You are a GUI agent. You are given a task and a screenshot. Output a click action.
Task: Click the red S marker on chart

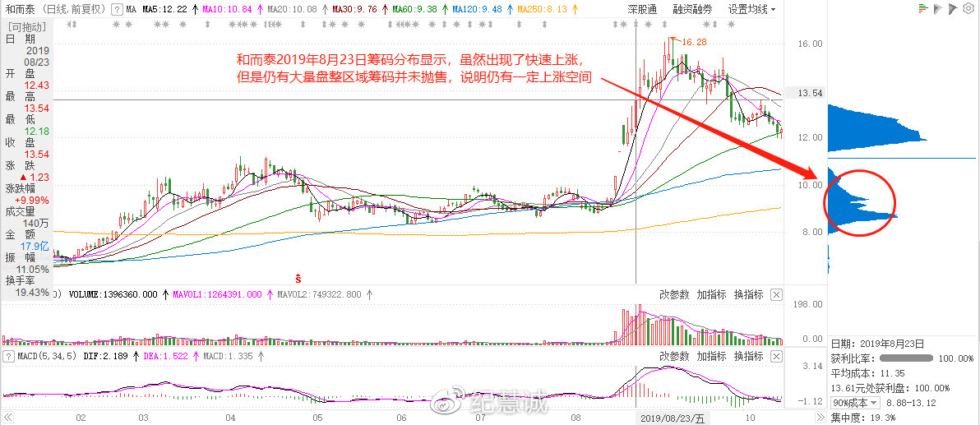click(299, 271)
